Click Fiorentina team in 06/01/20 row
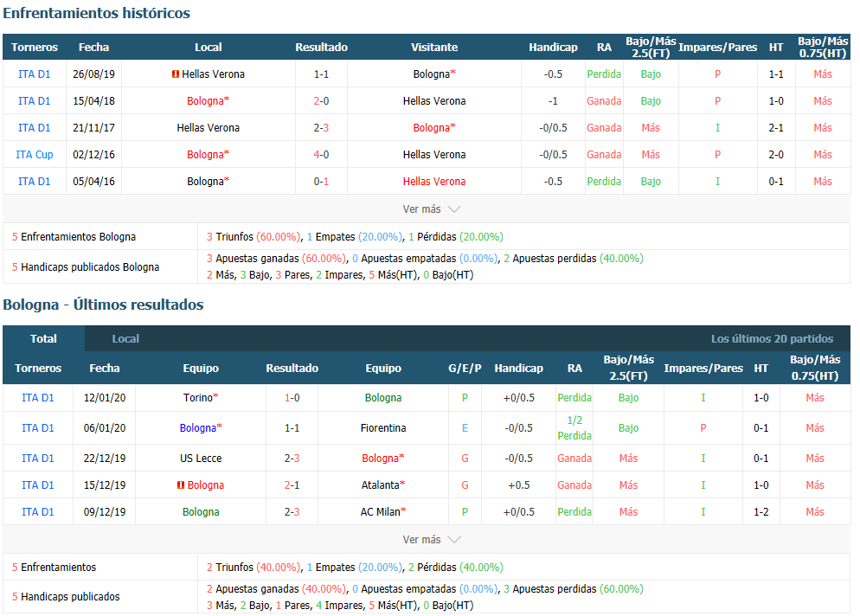Image resolution: width=860 pixels, height=616 pixels. click(383, 428)
